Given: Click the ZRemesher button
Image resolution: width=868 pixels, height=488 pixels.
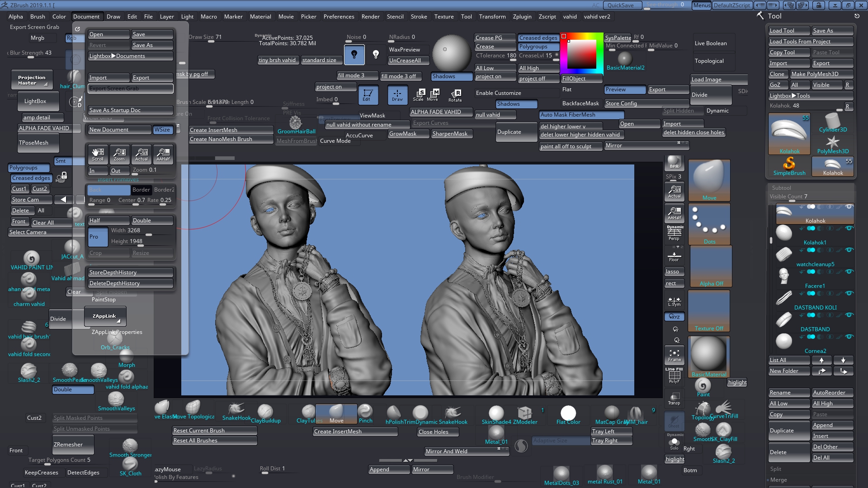Looking at the screenshot, I should [73, 445].
